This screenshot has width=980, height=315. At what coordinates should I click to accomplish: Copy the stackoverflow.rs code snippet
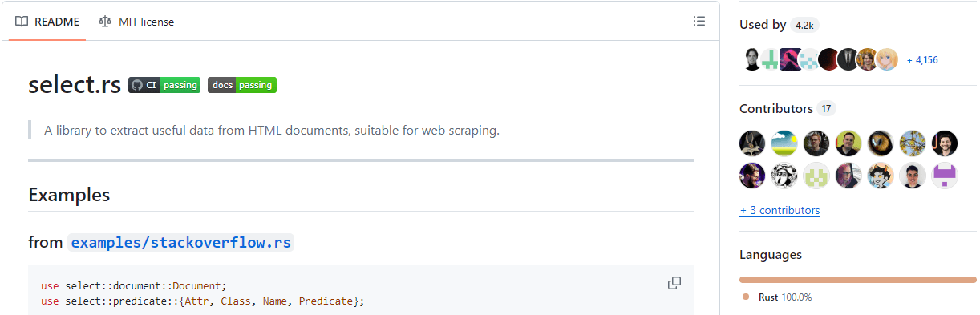point(674,283)
